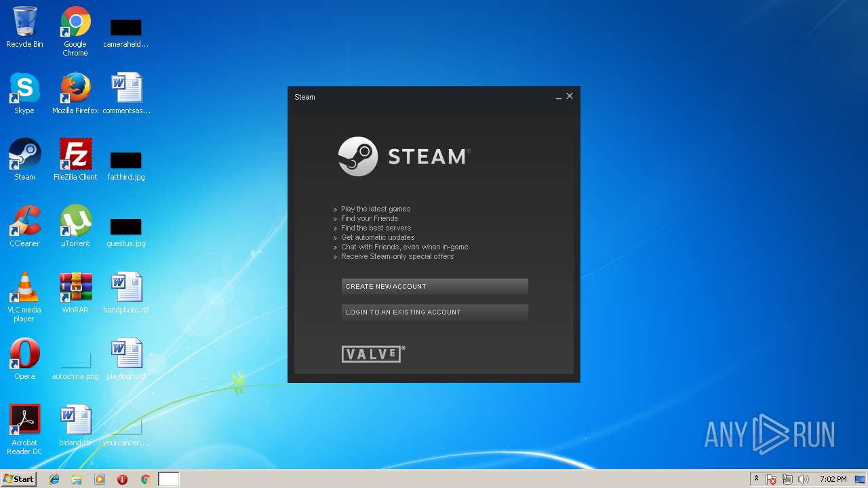
Task: Select the commentsas document icon
Action: point(126,94)
